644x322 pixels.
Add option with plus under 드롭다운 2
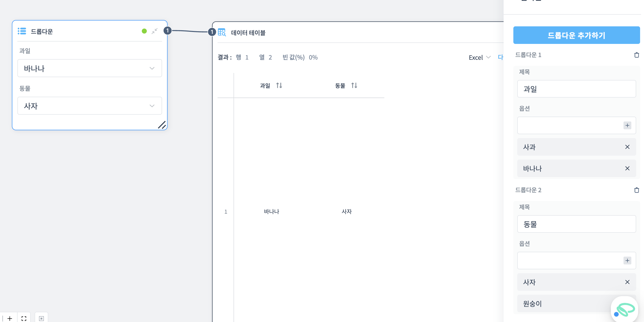tap(627, 261)
